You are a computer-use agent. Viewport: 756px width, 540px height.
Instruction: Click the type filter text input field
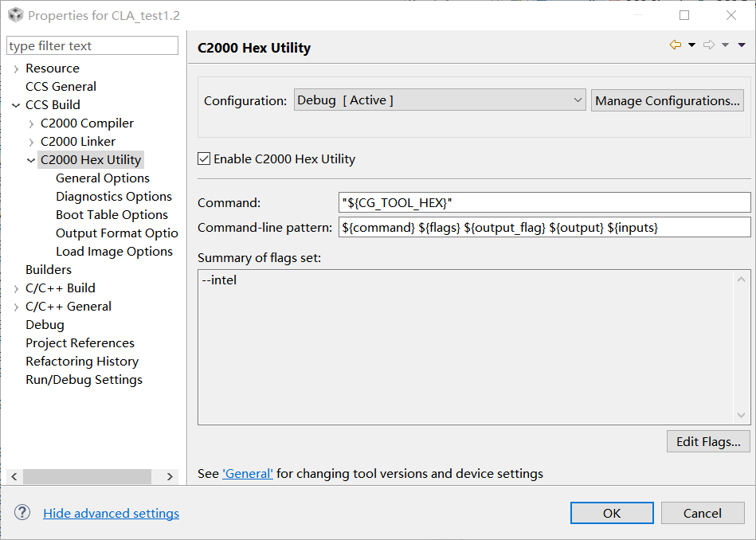click(92, 46)
